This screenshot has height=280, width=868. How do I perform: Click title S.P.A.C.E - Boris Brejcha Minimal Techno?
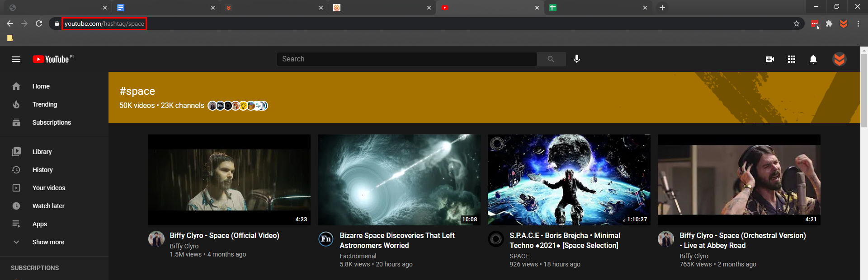[x=565, y=240]
